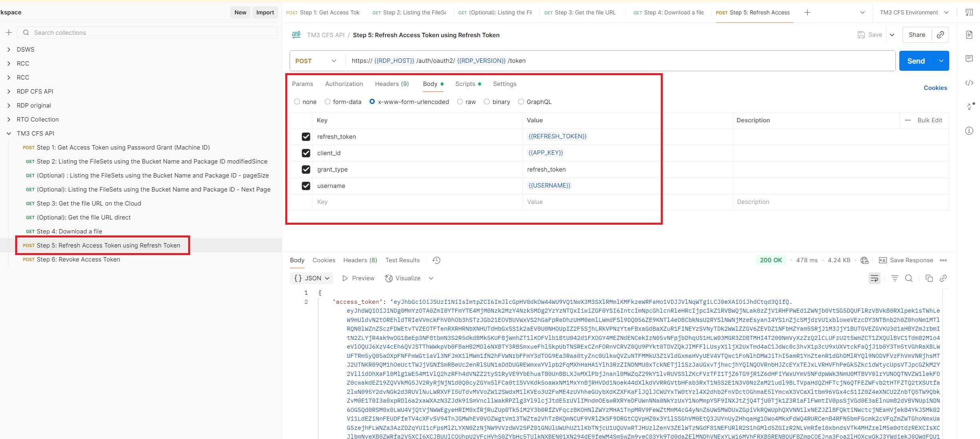Uncheck the refresh_token parameter checkbox
This screenshot has height=439, width=980.
click(306, 137)
